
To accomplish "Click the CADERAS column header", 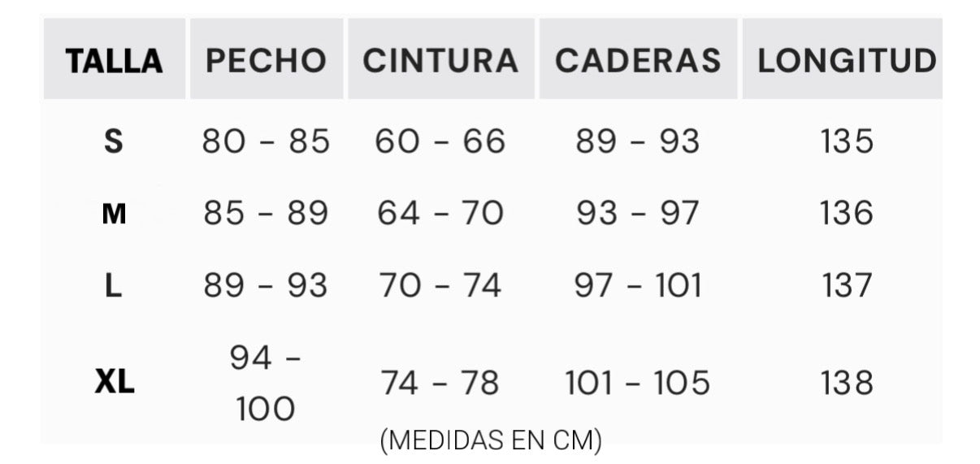I will [x=638, y=61].
